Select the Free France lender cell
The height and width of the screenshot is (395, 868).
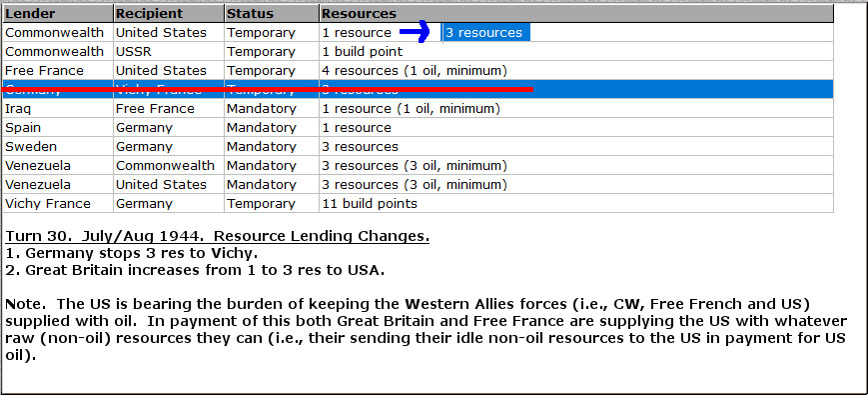(x=58, y=71)
